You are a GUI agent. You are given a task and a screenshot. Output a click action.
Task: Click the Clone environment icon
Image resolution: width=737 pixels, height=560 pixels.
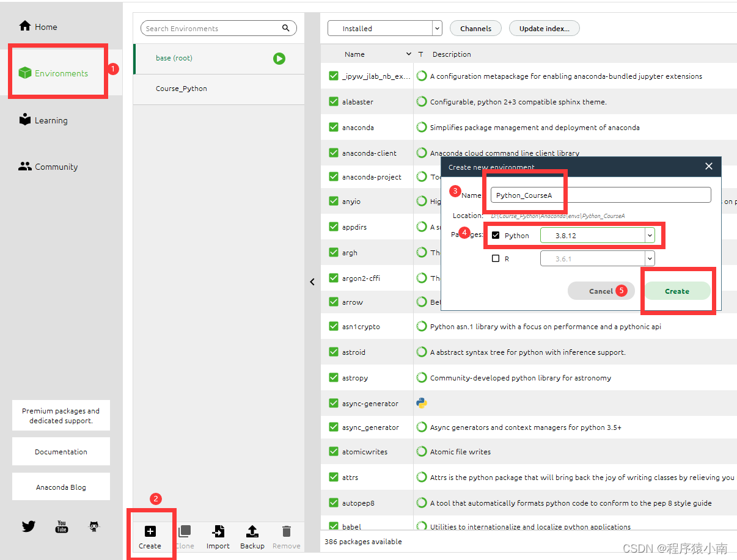(x=185, y=531)
